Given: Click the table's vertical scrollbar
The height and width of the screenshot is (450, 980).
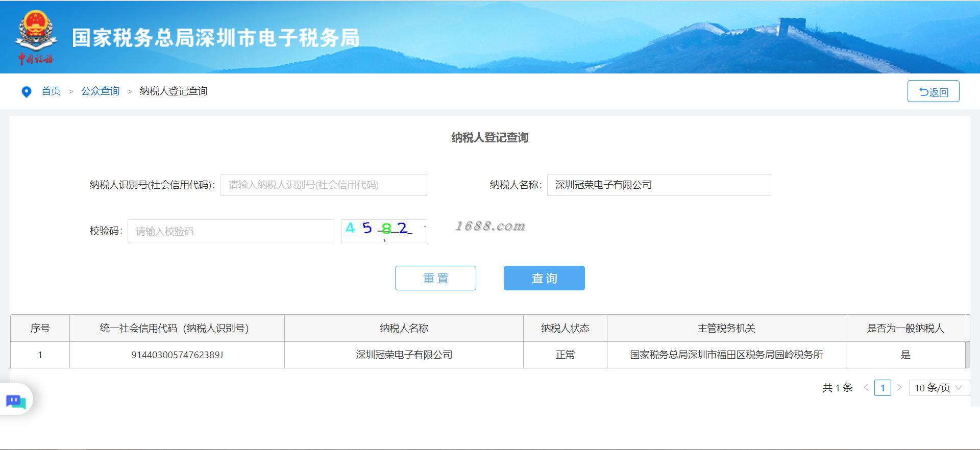Looking at the screenshot, I should coord(967,355).
